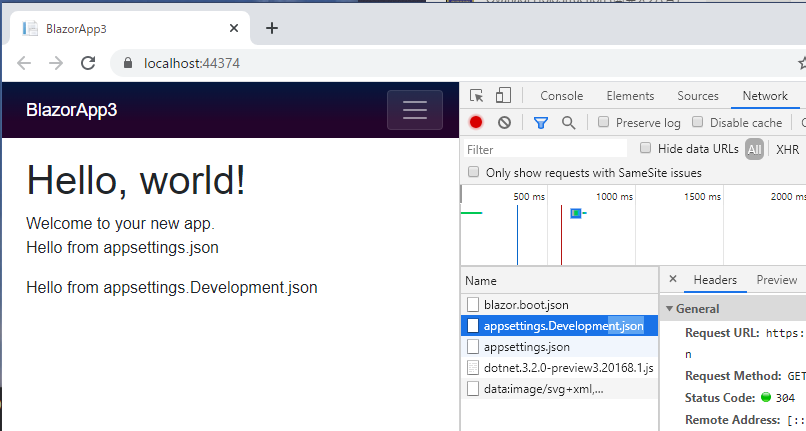Screen dimensions: 806x431
Task: Click the dotnet.3.2.0-preview3 script file icon
Action: coord(473,368)
